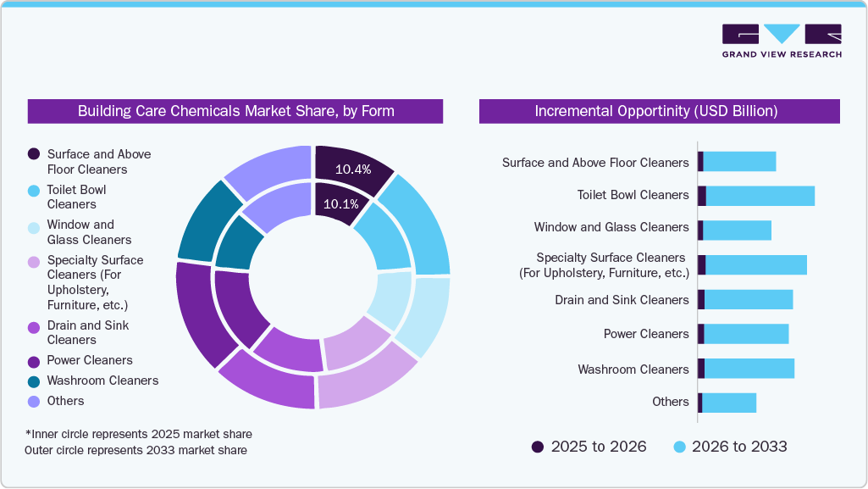
Task: Click the light blue bar for Specialty Surface Cleaners
Action: point(756,264)
